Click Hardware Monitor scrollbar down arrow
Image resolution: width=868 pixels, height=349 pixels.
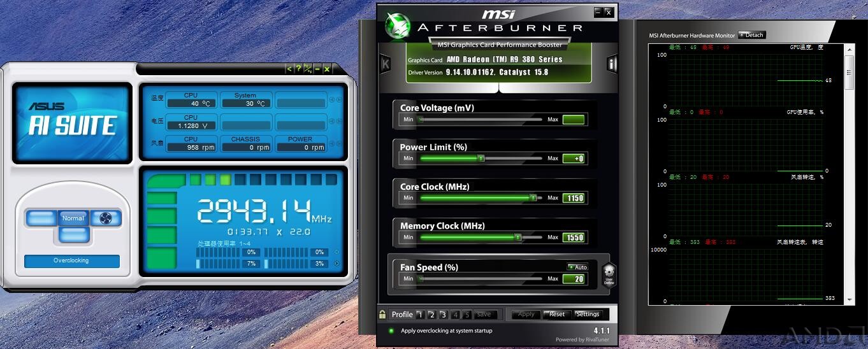click(850, 299)
